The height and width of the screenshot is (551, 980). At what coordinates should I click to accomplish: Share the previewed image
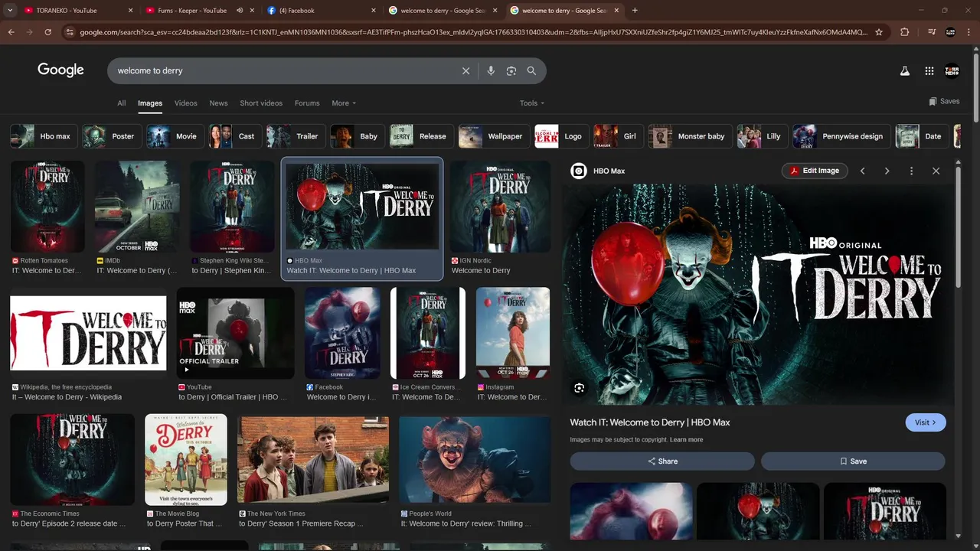point(662,461)
